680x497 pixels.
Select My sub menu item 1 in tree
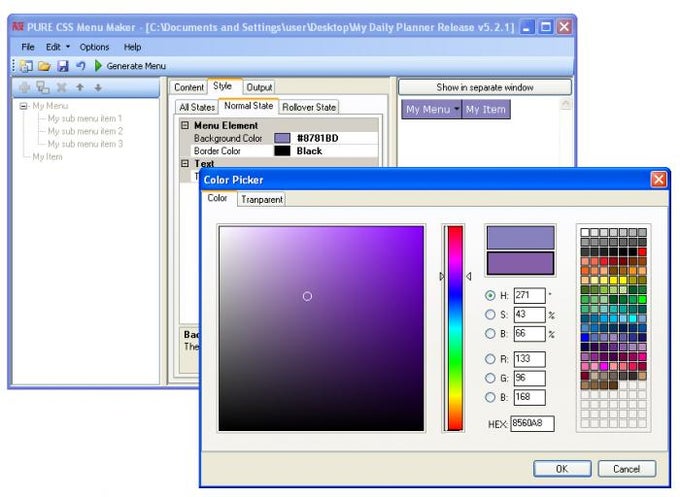(85, 118)
